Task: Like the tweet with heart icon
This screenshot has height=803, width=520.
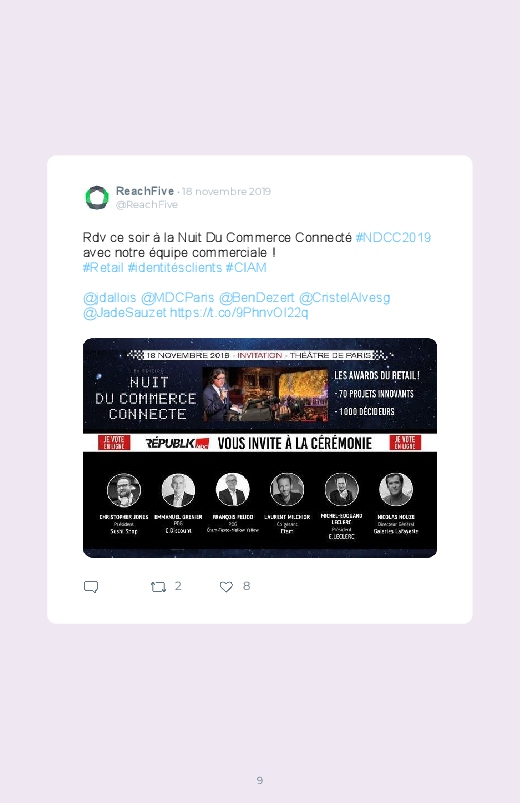Action: 226,586
